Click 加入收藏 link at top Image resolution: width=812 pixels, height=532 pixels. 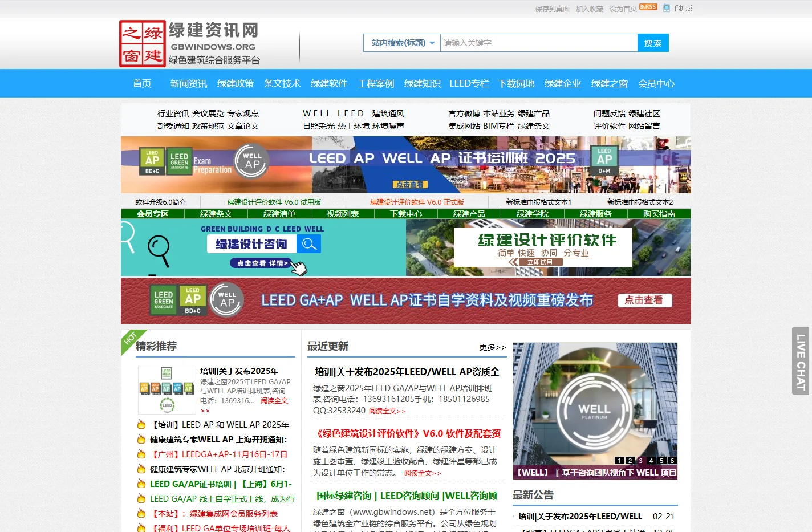pos(590,9)
